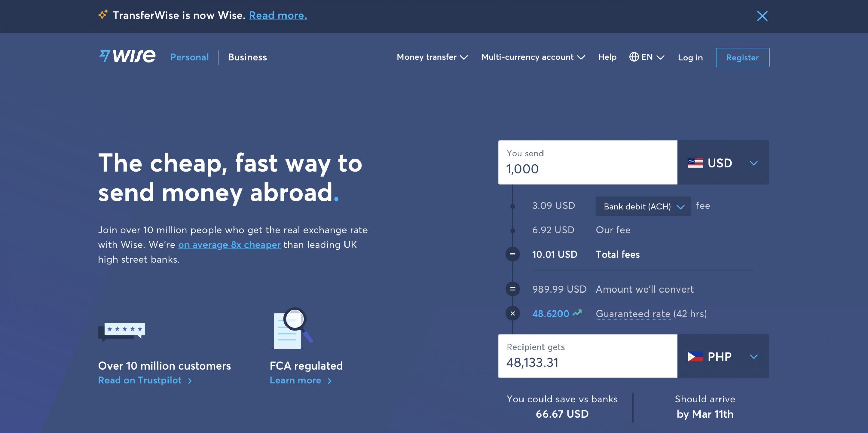
Task: Toggle the USD currency selector dropdown
Action: click(x=723, y=163)
